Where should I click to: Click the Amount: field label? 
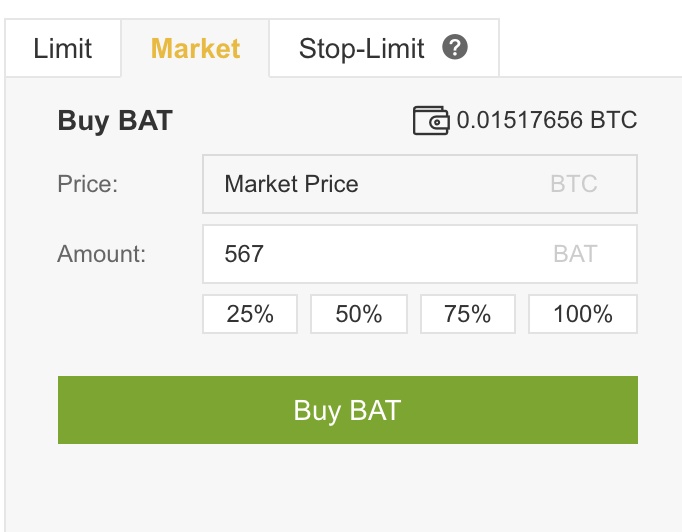pyautogui.click(x=102, y=254)
